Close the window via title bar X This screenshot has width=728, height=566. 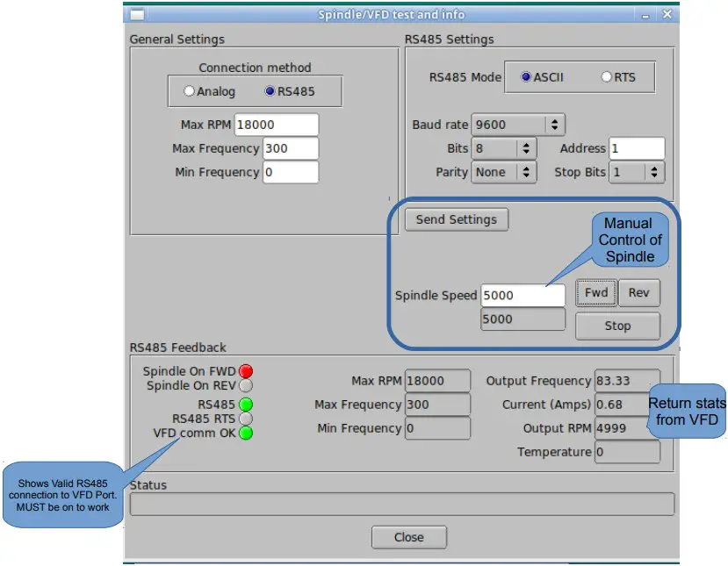[667, 14]
